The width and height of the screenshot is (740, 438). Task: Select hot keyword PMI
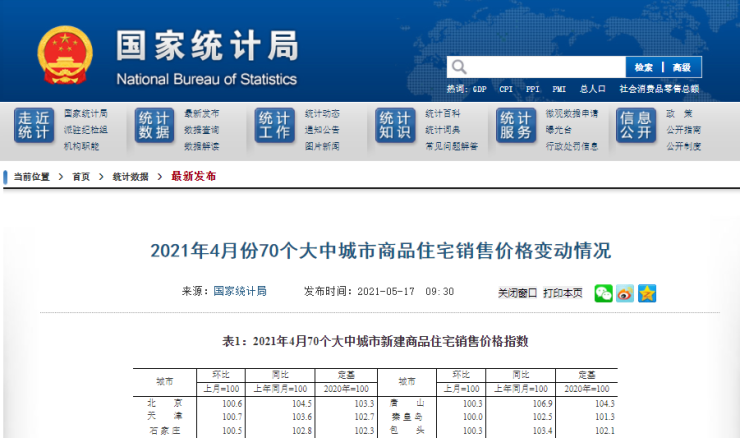559,89
